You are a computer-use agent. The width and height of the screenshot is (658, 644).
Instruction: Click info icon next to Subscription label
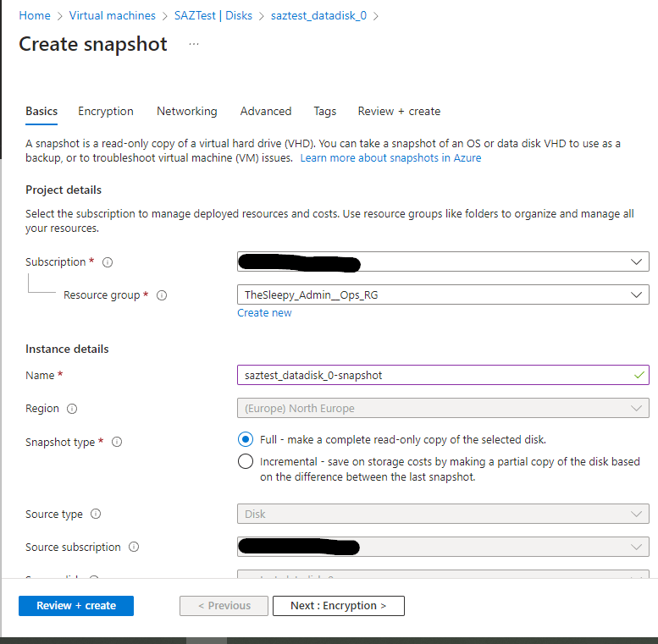(x=108, y=262)
